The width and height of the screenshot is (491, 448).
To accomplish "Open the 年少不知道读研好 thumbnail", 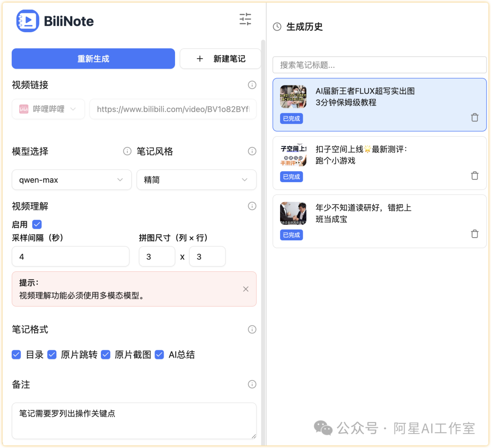I will (293, 213).
